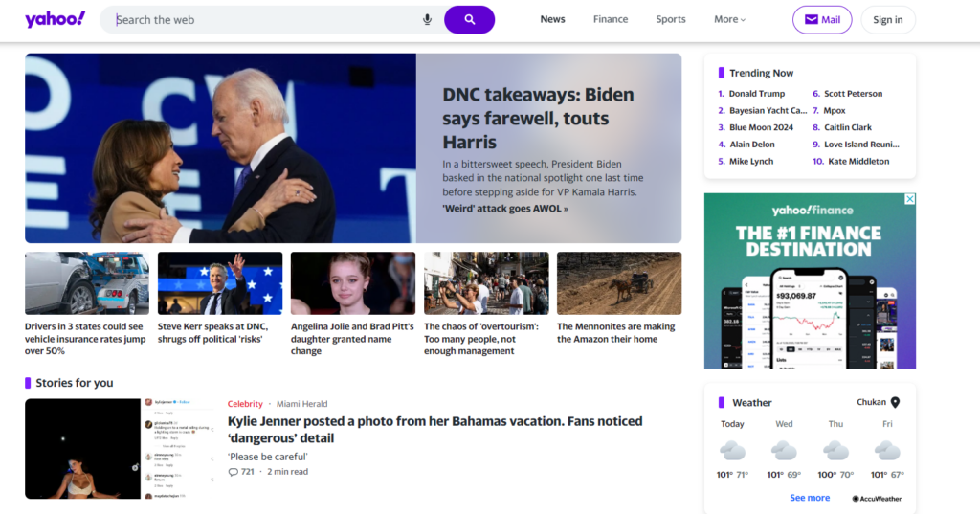
Task: Click Angelina Jolie and Brad Pitt's daughter headline
Action: point(352,339)
